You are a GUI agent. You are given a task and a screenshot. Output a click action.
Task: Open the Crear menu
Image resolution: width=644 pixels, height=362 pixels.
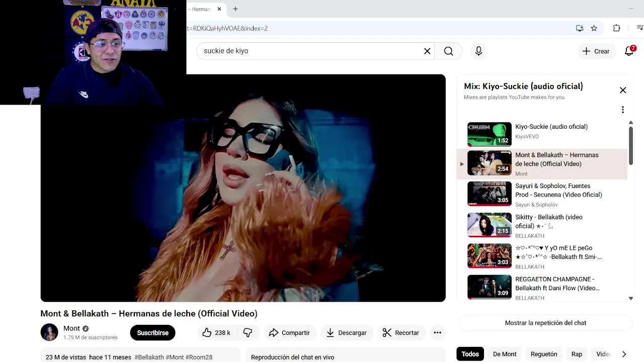pos(596,51)
